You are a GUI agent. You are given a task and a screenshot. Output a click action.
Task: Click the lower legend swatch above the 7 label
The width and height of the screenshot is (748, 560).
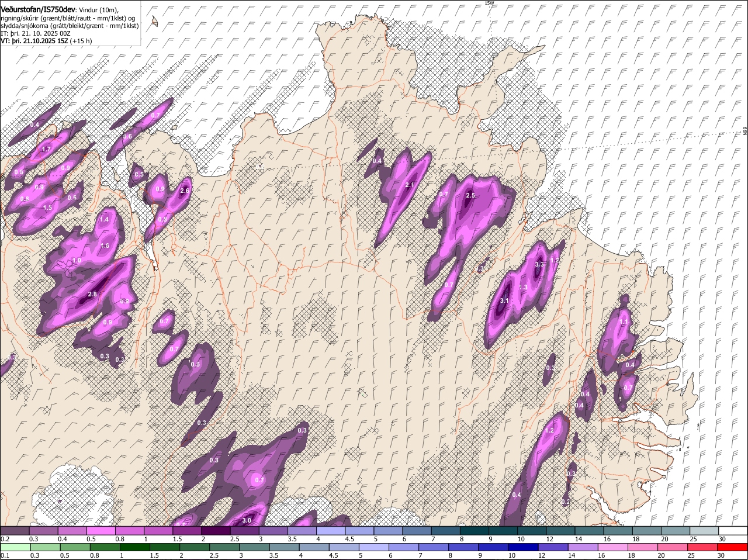coord(434,548)
